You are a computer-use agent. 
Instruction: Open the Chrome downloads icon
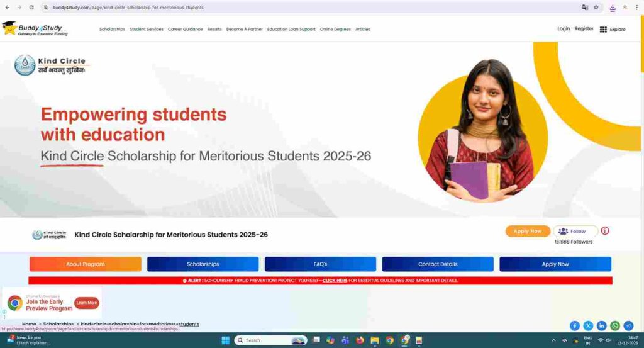pyautogui.click(x=613, y=8)
